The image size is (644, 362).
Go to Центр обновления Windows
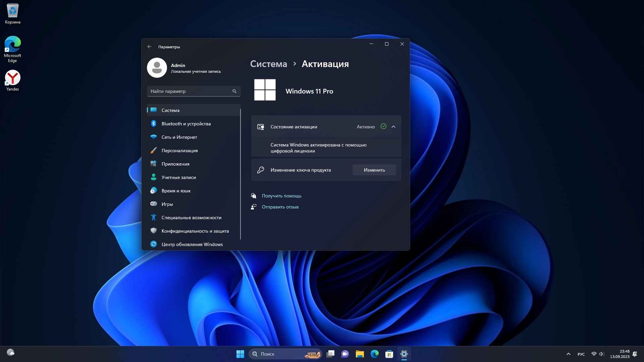point(192,244)
